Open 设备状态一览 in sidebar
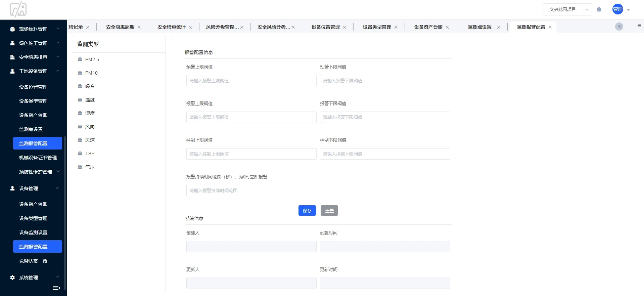644x296 pixels. click(33, 261)
